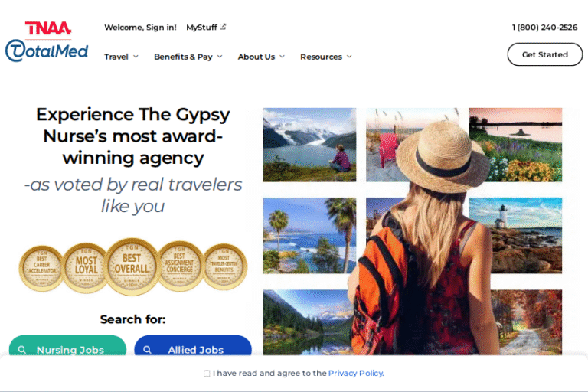The height and width of the screenshot is (392, 588).
Task: Click the magnifier icon in Allied Jobs
Action: (147, 350)
